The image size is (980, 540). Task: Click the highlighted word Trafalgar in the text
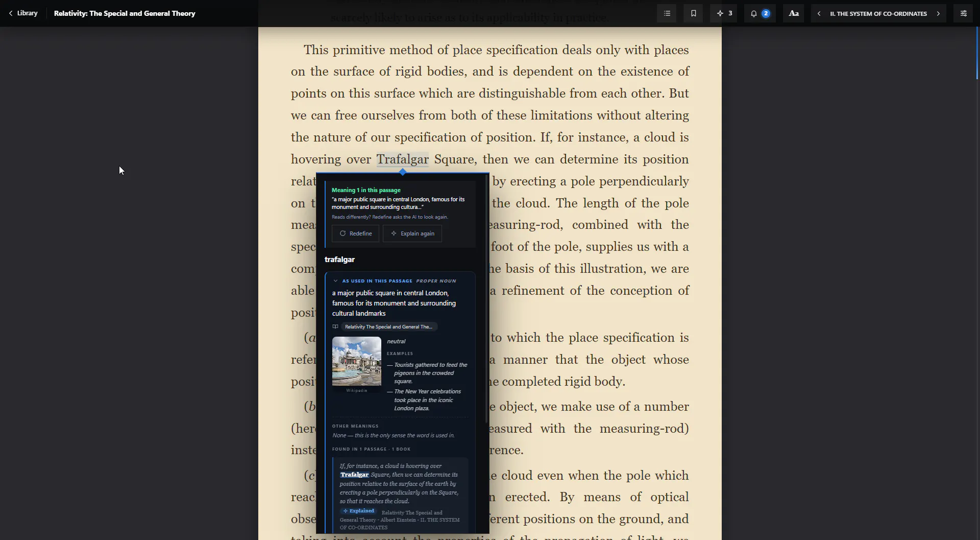pyautogui.click(x=403, y=159)
